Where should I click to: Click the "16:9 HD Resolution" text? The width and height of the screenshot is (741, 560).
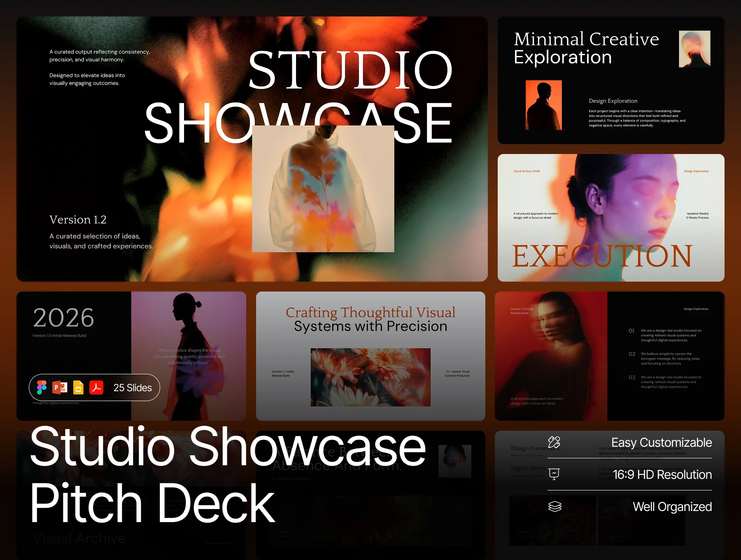point(662,475)
